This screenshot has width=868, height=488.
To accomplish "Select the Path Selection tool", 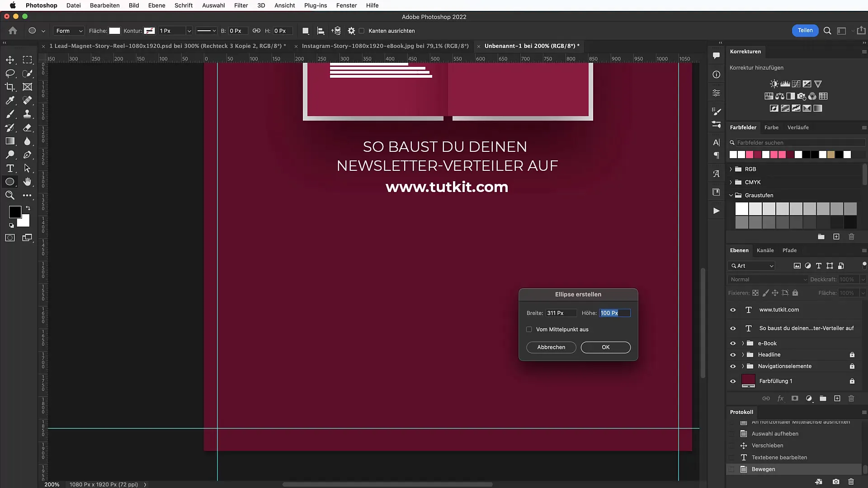I will pos(28,168).
